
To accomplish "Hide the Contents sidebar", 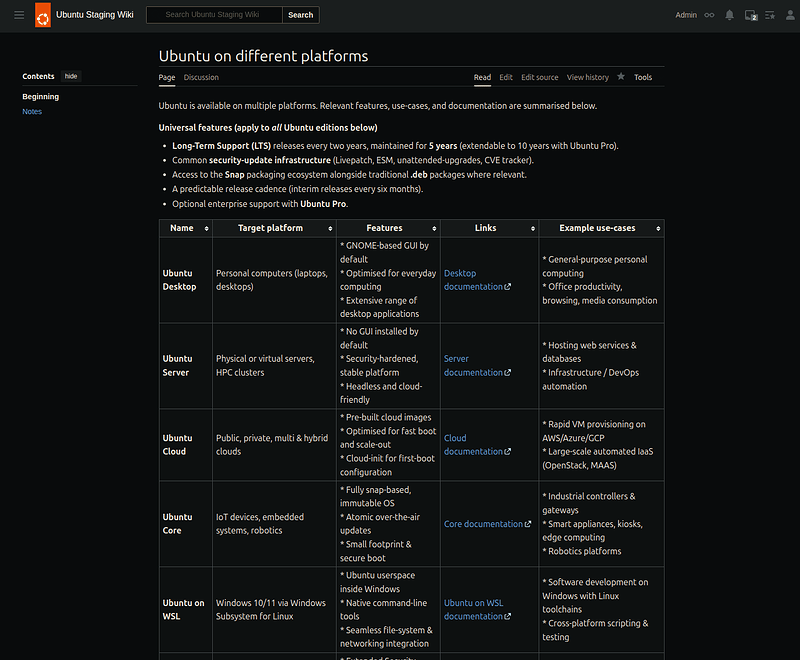I will 70,76.
